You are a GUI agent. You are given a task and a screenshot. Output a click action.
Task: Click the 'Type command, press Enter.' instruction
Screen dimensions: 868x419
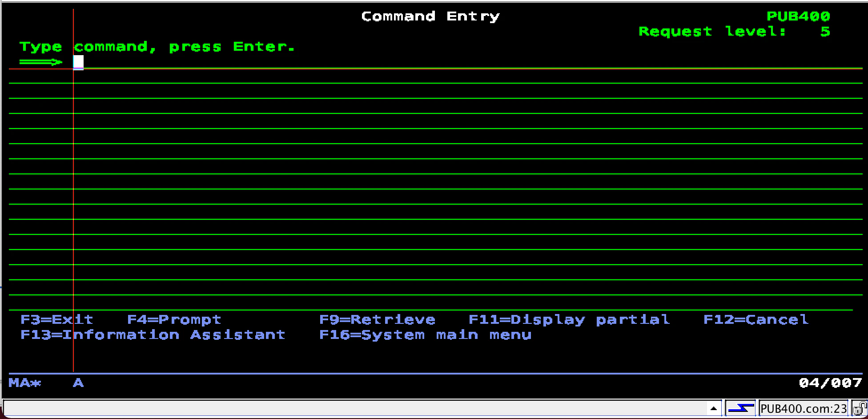(157, 47)
